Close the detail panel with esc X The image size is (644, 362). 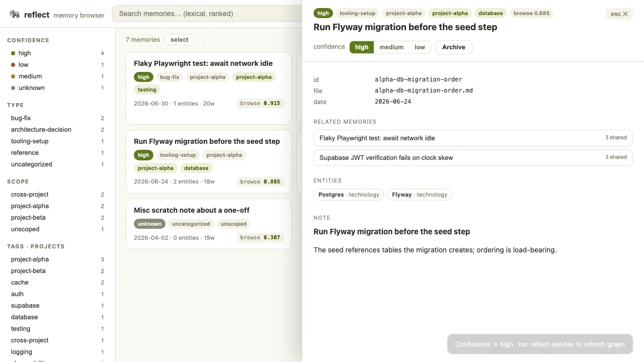(619, 14)
